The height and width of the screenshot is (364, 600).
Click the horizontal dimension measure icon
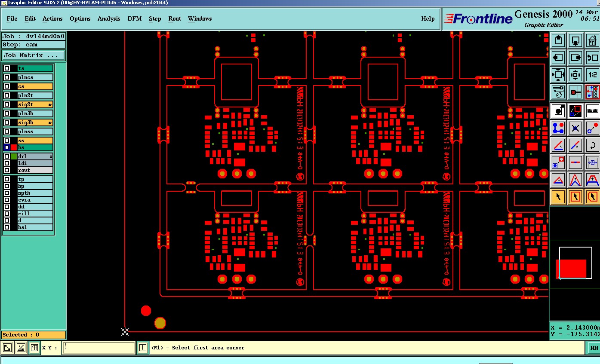click(x=592, y=162)
